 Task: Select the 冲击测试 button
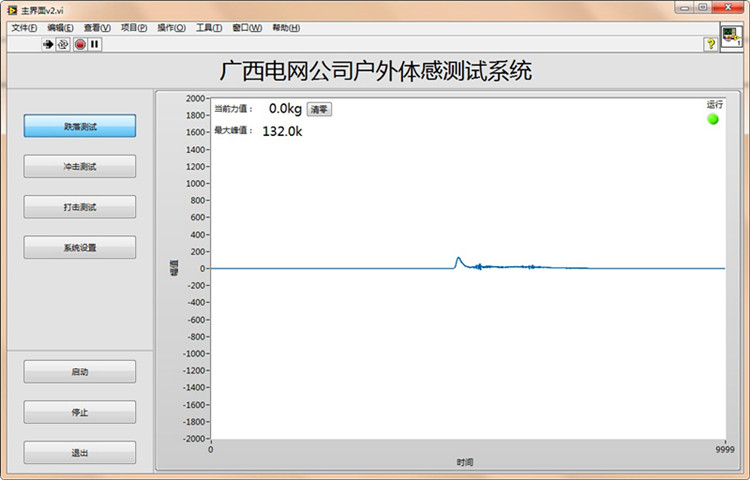tap(80, 166)
